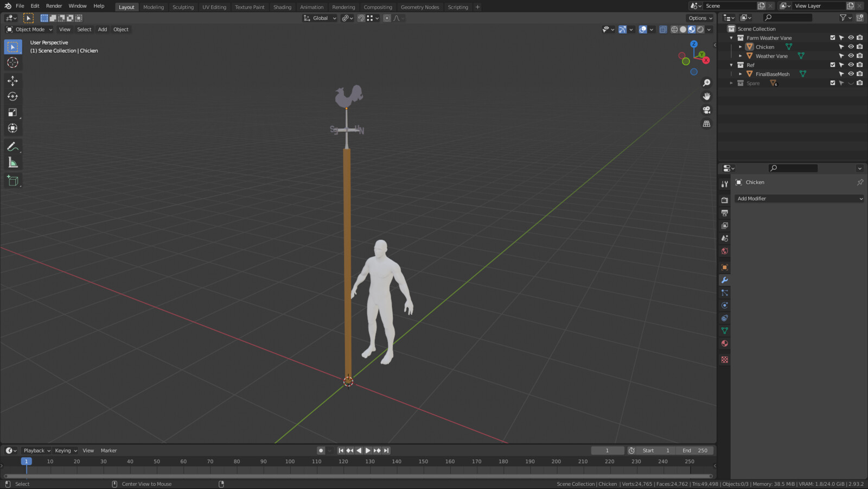Click the zoom magnifier viewport icon

(x=706, y=83)
